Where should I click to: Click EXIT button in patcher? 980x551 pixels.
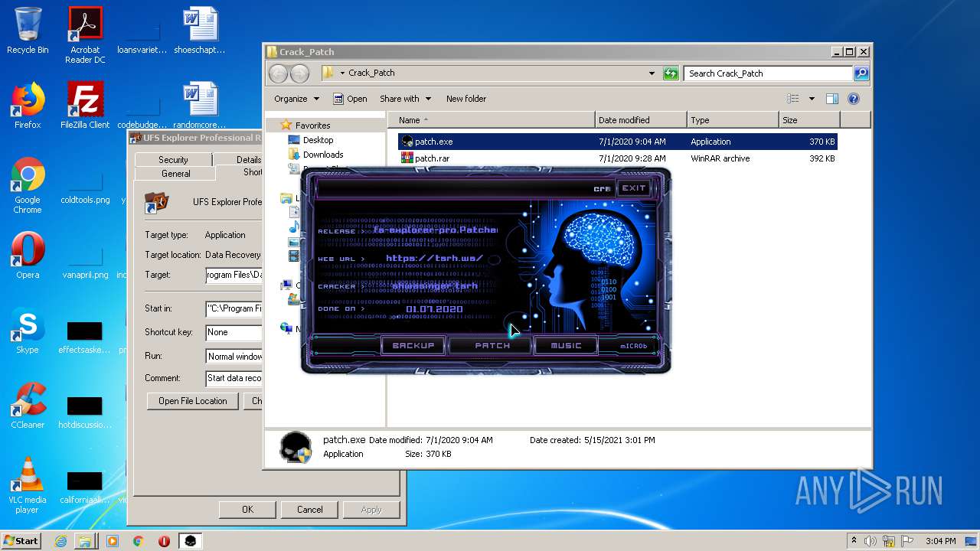point(634,188)
